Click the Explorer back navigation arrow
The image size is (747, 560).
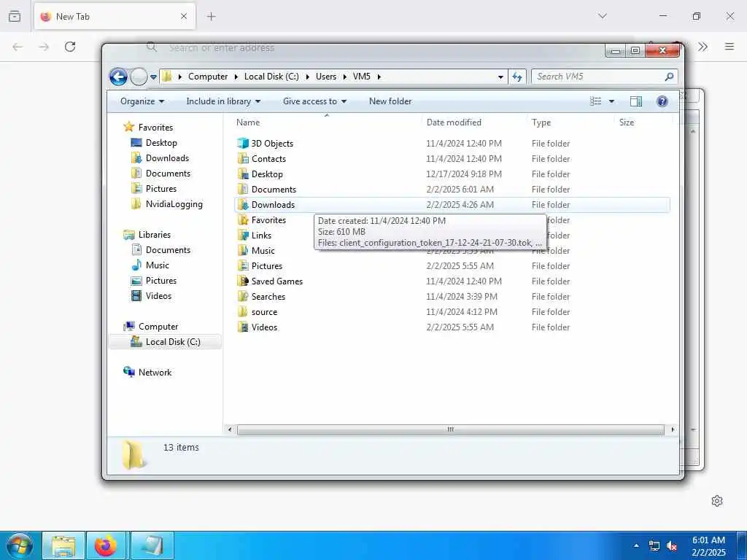tap(118, 76)
